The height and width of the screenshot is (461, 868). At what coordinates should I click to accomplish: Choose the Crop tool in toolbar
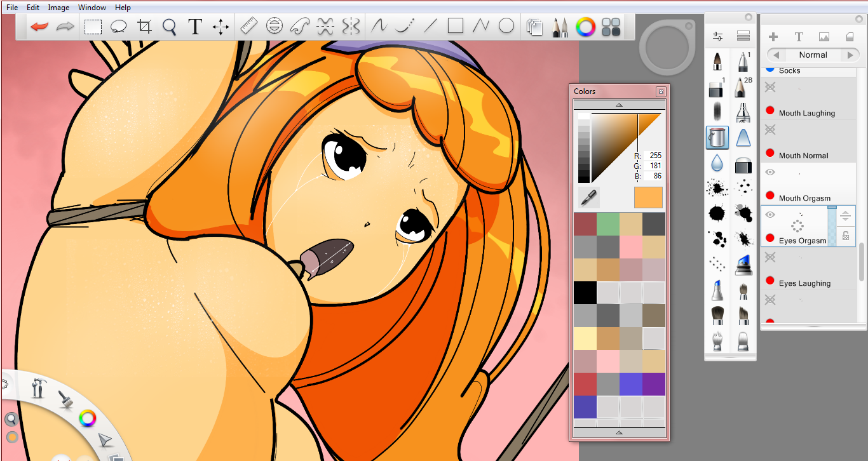[x=145, y=27]
